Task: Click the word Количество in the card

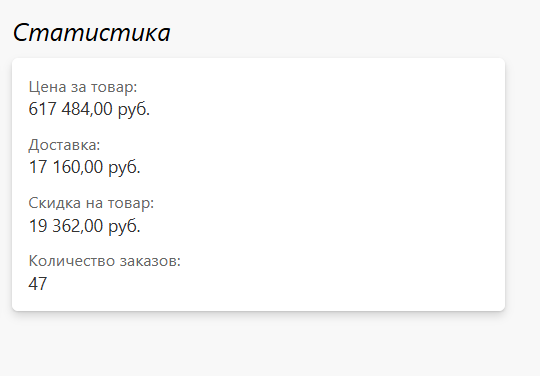Action: [72, 261]
